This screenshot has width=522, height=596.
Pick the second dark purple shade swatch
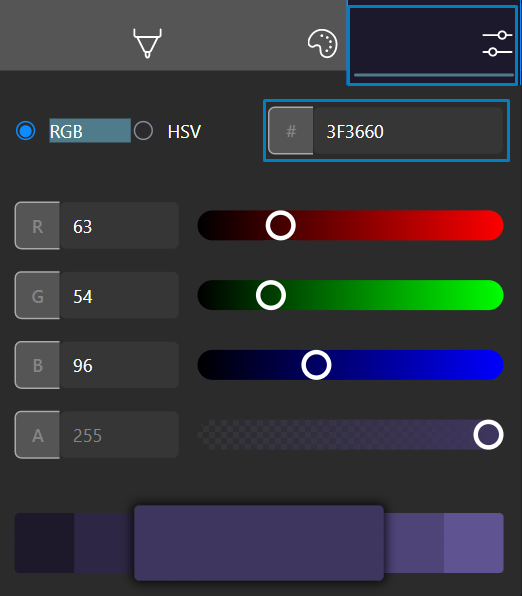point(104,543)
